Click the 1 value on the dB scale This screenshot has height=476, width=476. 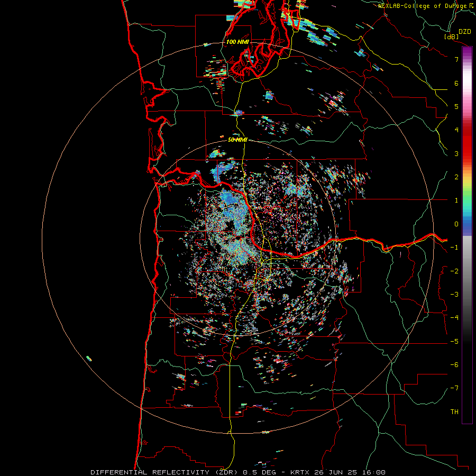[456, 200]
